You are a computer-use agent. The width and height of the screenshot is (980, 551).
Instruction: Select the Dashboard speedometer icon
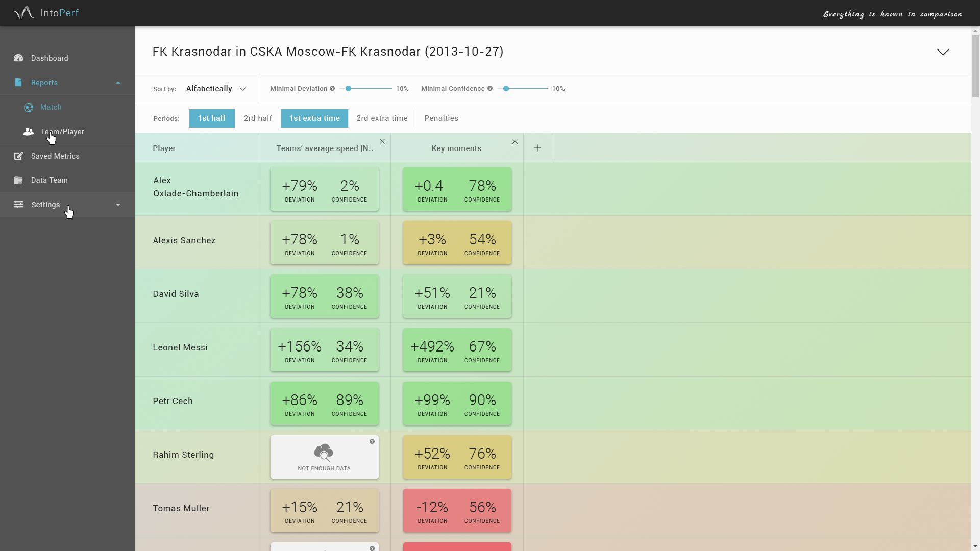[18, 58]
